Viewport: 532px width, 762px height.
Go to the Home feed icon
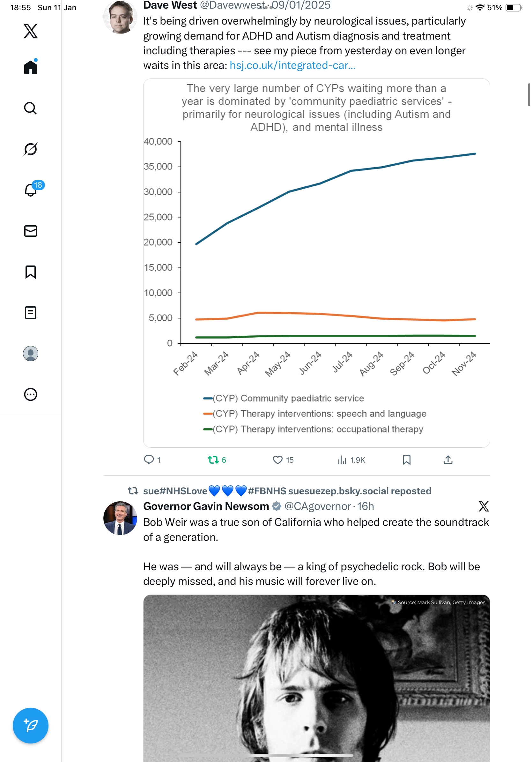[x=31, y=67]
